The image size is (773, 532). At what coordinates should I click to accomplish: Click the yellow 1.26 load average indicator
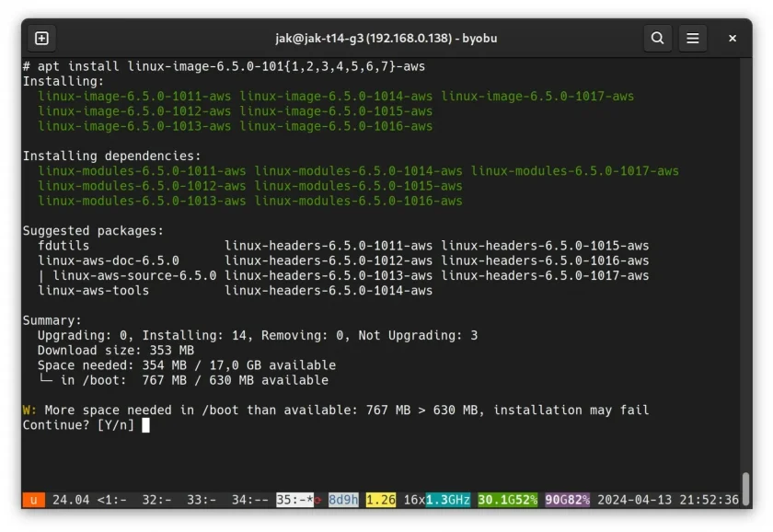[380, 500]
